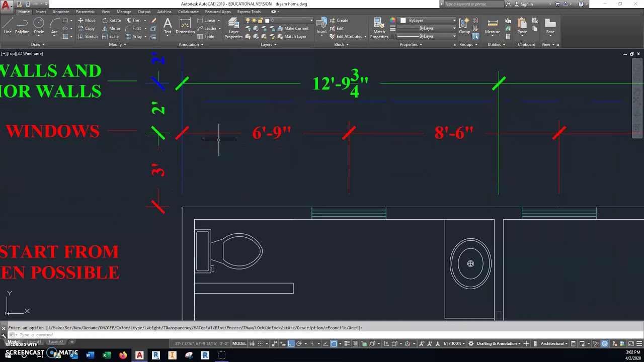Image resolution: width=644 pixels, height=362 pixels.
Task: Click the Group tool
Action: click(x=464, y=26)
